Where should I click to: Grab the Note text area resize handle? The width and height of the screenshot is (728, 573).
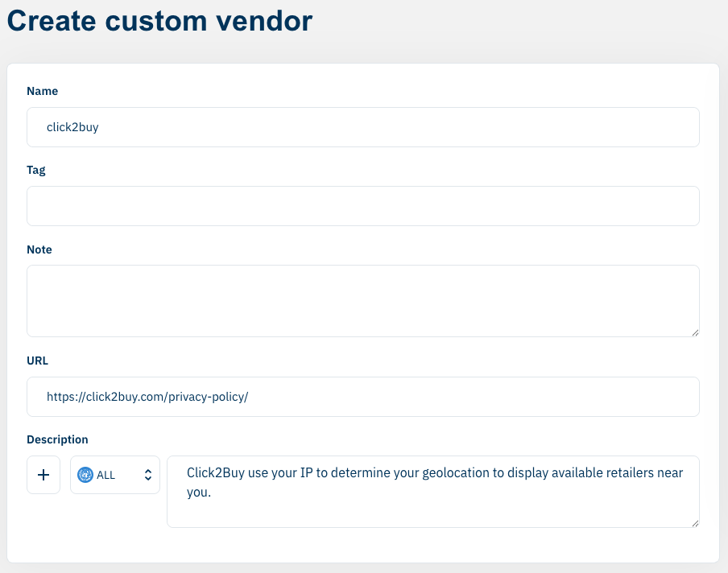point(695,332)
